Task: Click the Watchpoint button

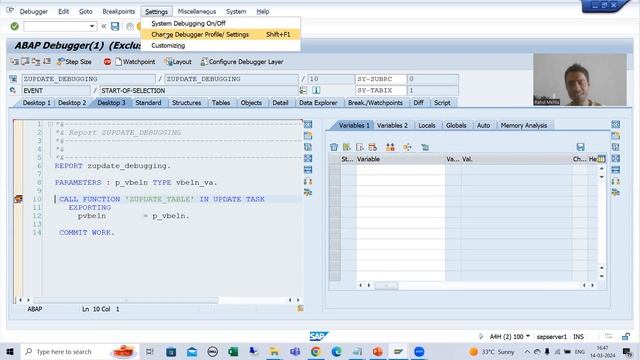Action: [135, 62]
